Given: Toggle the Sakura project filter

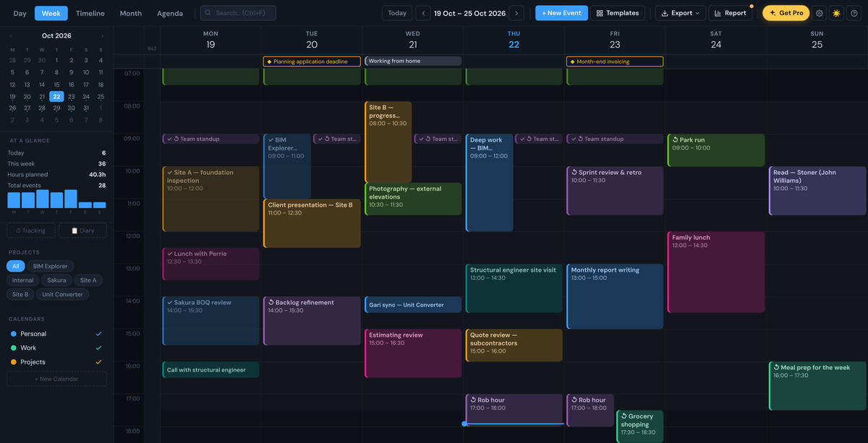Looking at the screenshot, I should (x=56, y=280).
